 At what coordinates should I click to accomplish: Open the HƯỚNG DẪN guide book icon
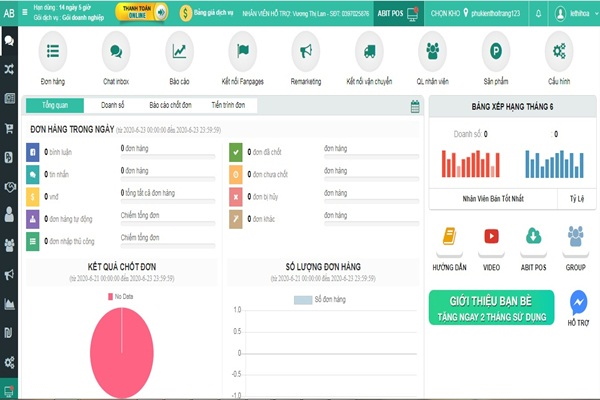(449, 236)
